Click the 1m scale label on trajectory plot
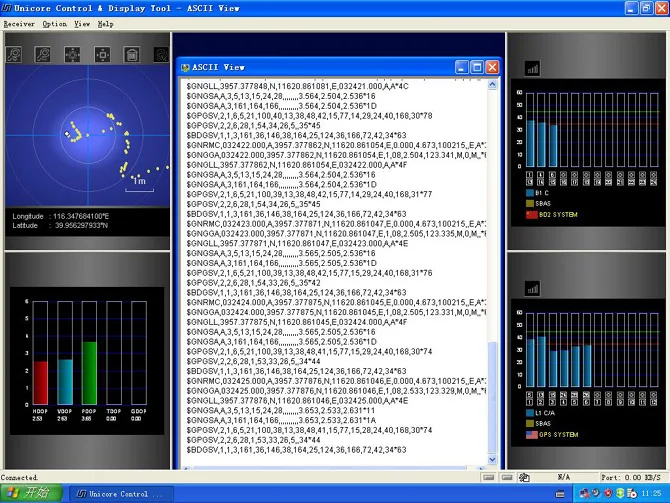The height and width of the screenshot is (503, 670). [x=139, y=181]
